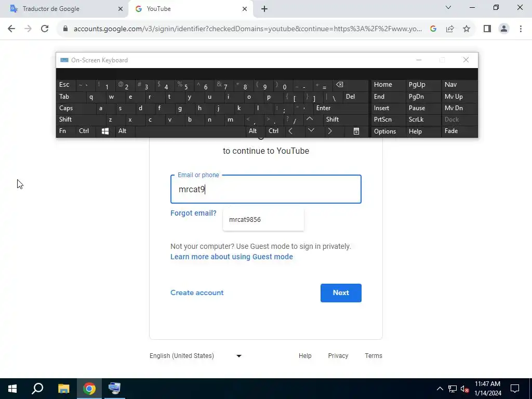
Task: Open Chrome three-dot menu
Action: 521,29
